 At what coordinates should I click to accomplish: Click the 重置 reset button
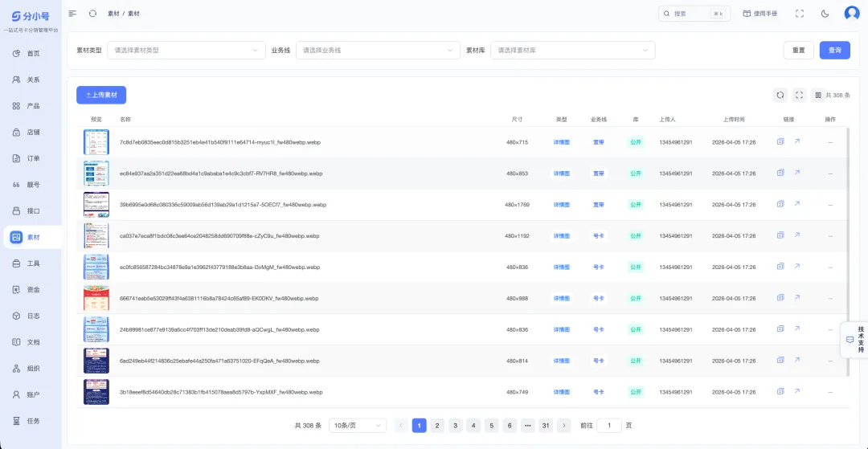point(798,50)
